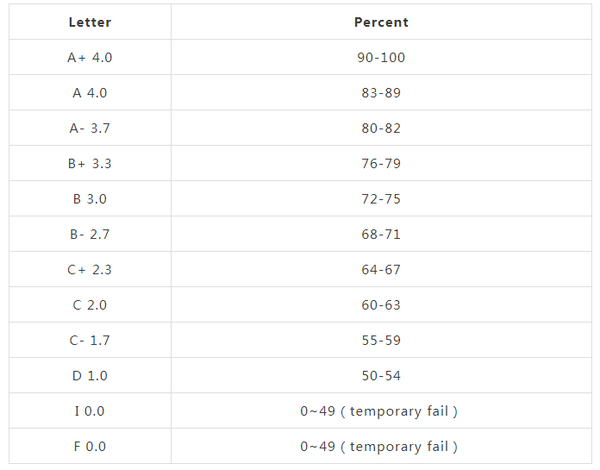Select the I 0.0 letter cell
The width and height of the screenshot is (600, 470).
point(89,411)
